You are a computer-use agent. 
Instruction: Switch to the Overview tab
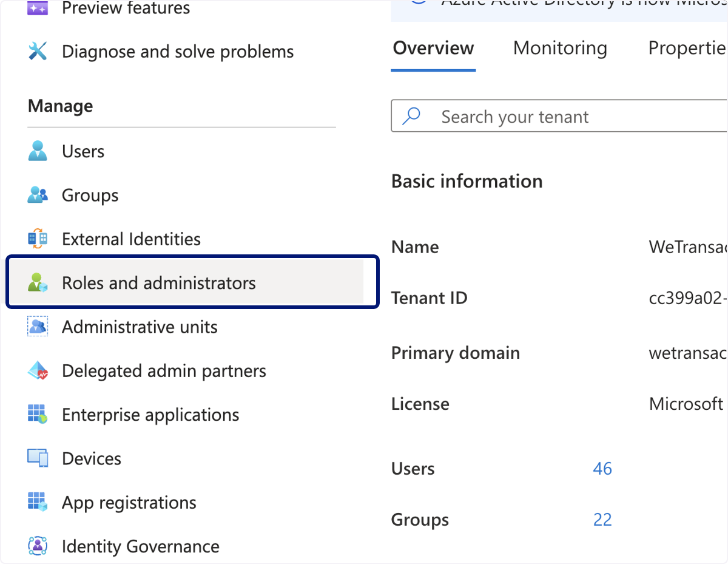pos(433,48)
